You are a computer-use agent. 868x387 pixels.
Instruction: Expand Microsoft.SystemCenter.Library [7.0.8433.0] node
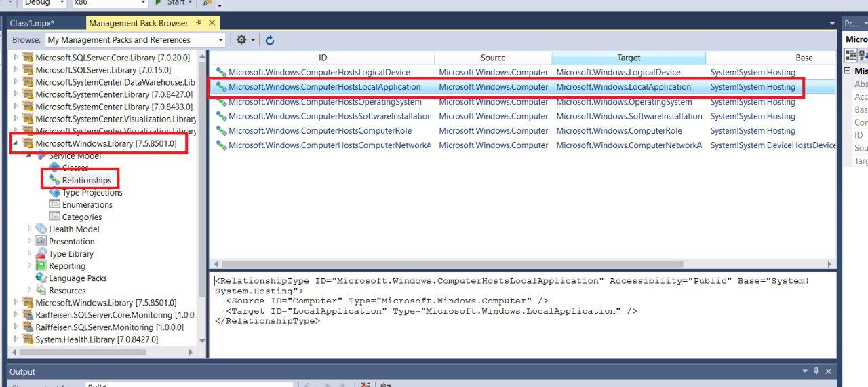(16, 107)
